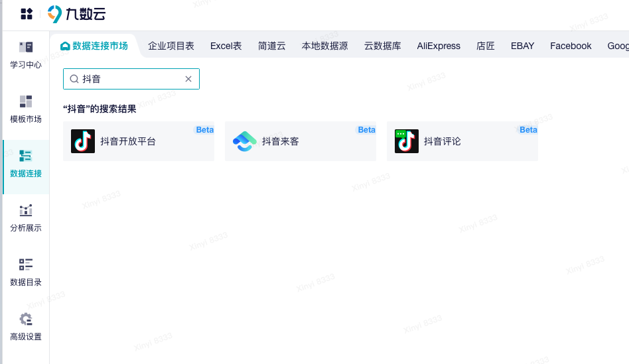Open the 抖音评论 connector card
Viewport: 629px width, 364px height.
tap(462, 141)
